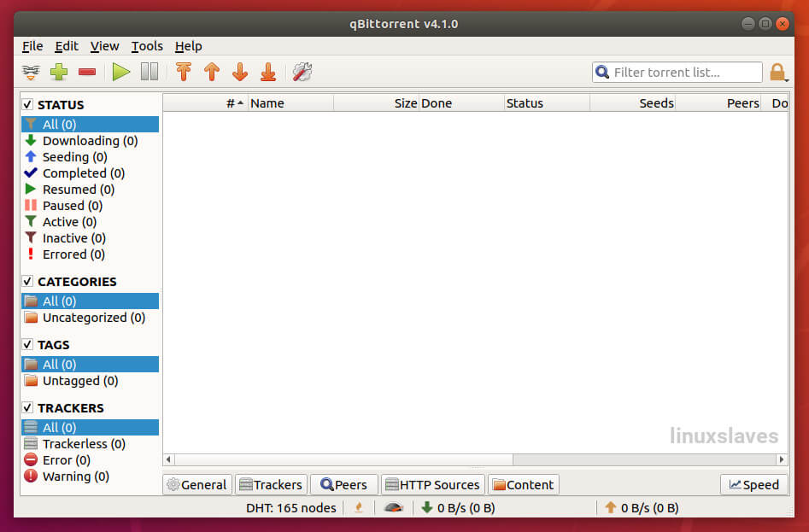Move torrent to top of queue icon
Viewport: 809px width, 532px height.
coord(184,73)
